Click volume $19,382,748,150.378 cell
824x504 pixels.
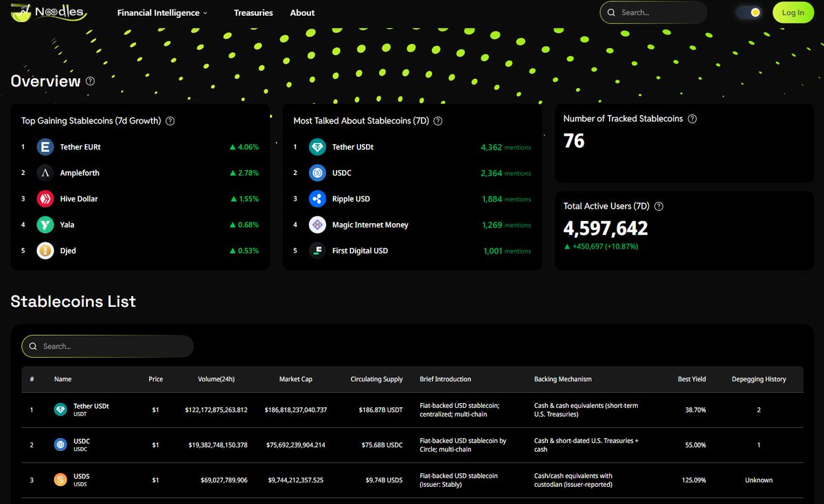click(218, 445)
